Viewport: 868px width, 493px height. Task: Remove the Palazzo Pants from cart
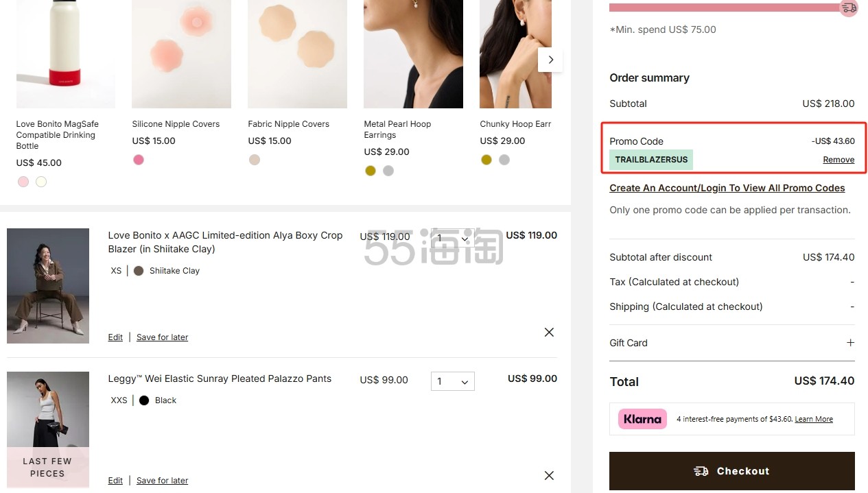point(549,475)
